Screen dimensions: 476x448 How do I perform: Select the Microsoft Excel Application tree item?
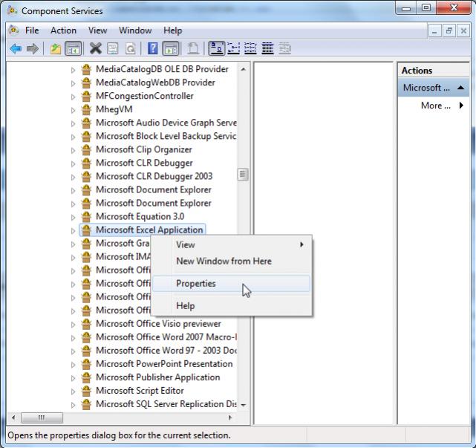[149, 230]
